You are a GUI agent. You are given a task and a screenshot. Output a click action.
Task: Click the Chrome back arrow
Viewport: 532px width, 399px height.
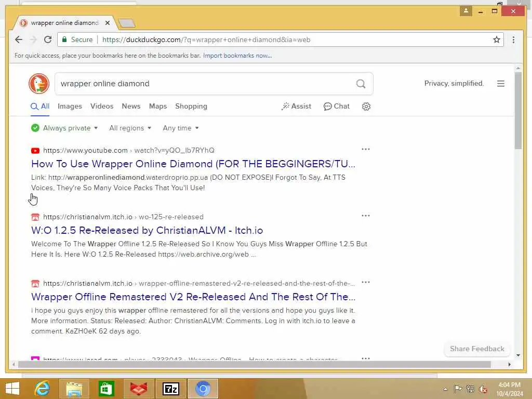coord(19,39)
